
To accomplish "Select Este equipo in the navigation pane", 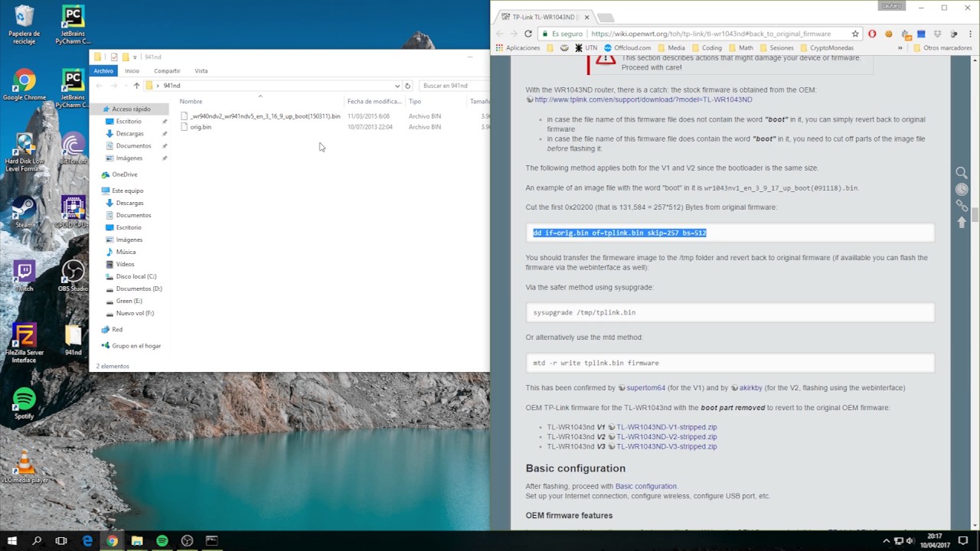I will coord(122,191).
